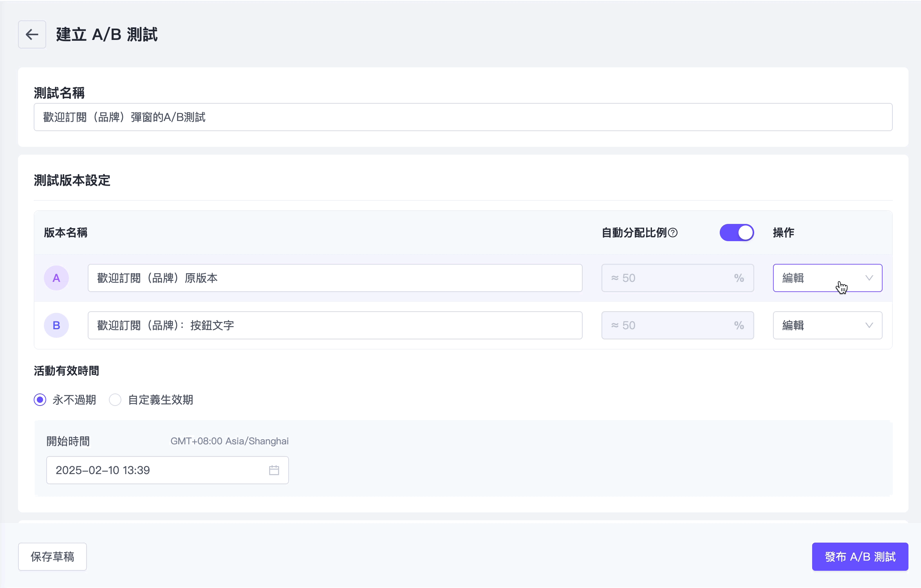Select the 自定義生效期 radio option
Viewport: 921px width, 588px height.
click(x=115, y=400)
